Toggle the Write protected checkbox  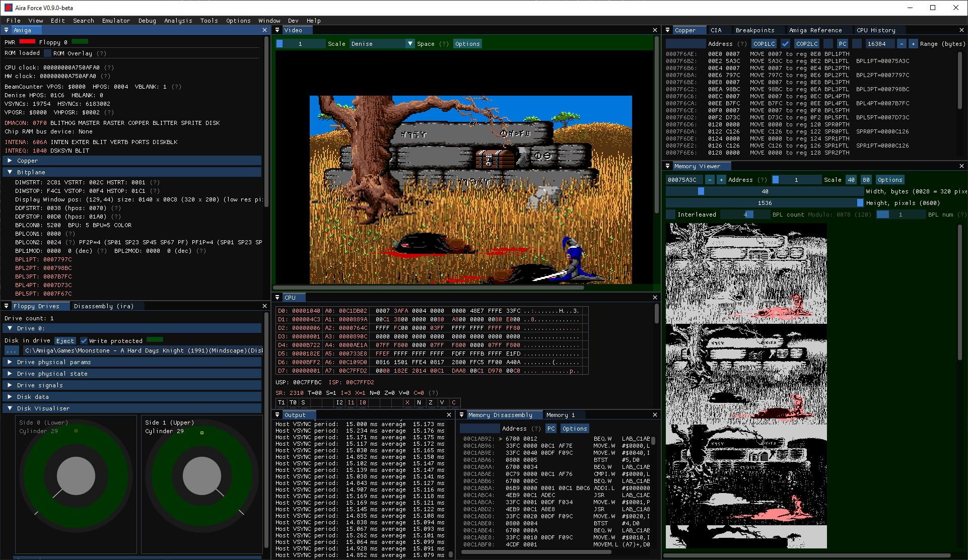pyautogui.click(x=84, y=341)
